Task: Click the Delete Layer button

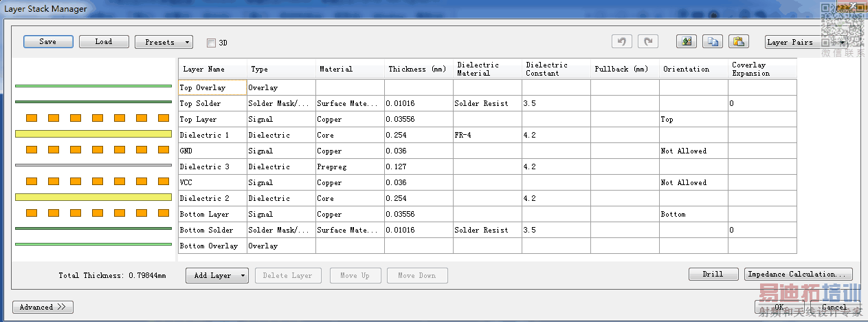Action: pyautogui.click(x=287, y=275)
